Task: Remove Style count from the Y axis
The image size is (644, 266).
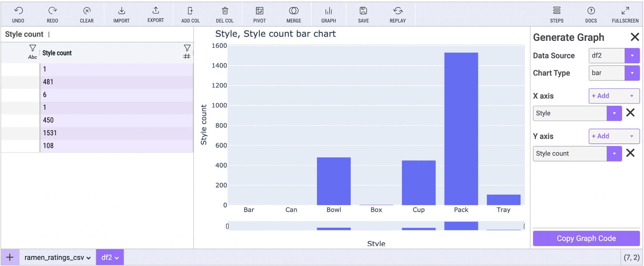Action: point(630,153)
